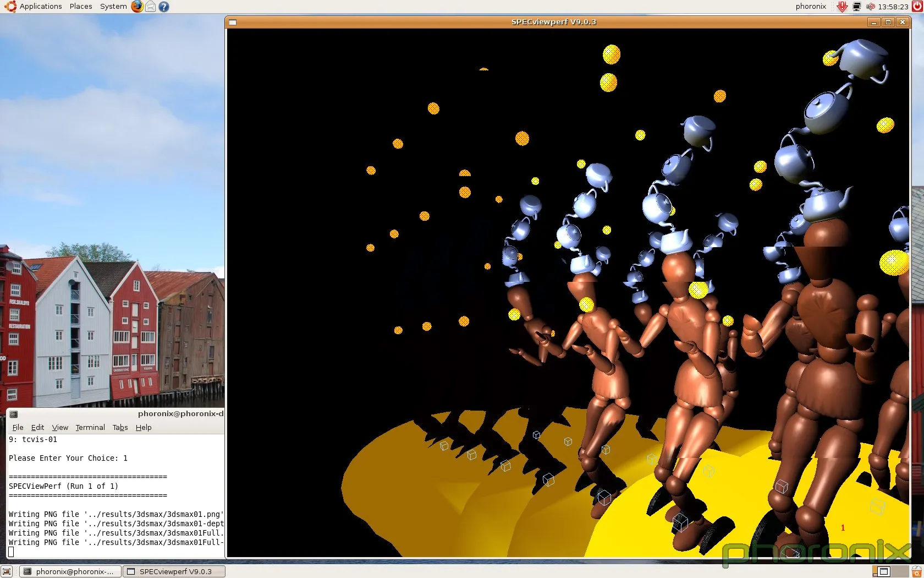The height and width of the screenshot is (578, 924).
Task: Click the SPECviewperf V9.0.3 taskbar button
Action: pyautogui.click(x=174, y=571)
